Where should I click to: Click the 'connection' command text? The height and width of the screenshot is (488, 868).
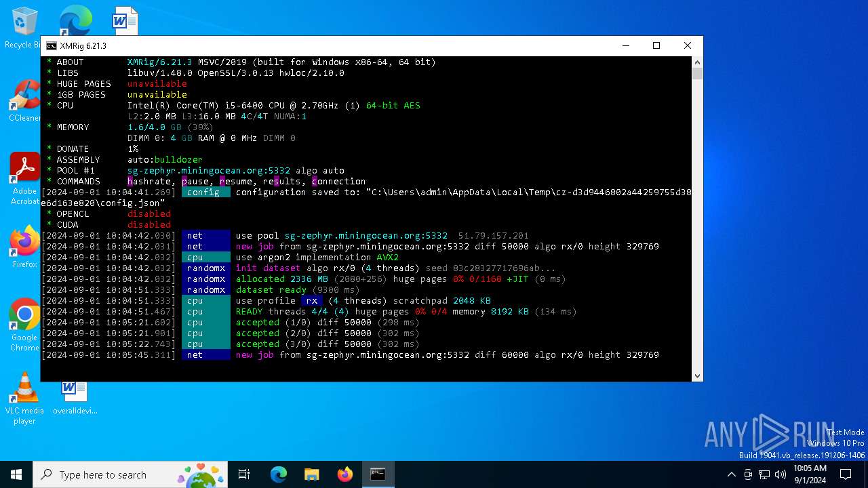tap(339, 182)
